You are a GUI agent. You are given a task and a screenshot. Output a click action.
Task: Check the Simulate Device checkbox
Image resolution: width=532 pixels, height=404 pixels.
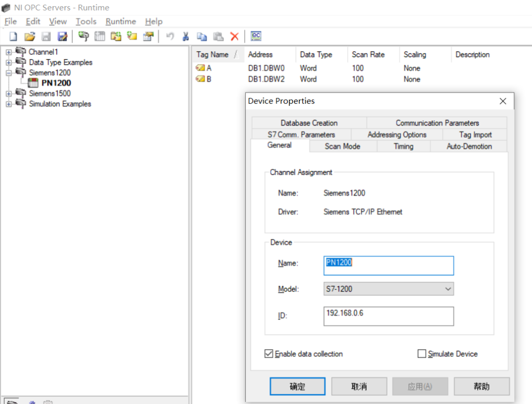point(422,354)
